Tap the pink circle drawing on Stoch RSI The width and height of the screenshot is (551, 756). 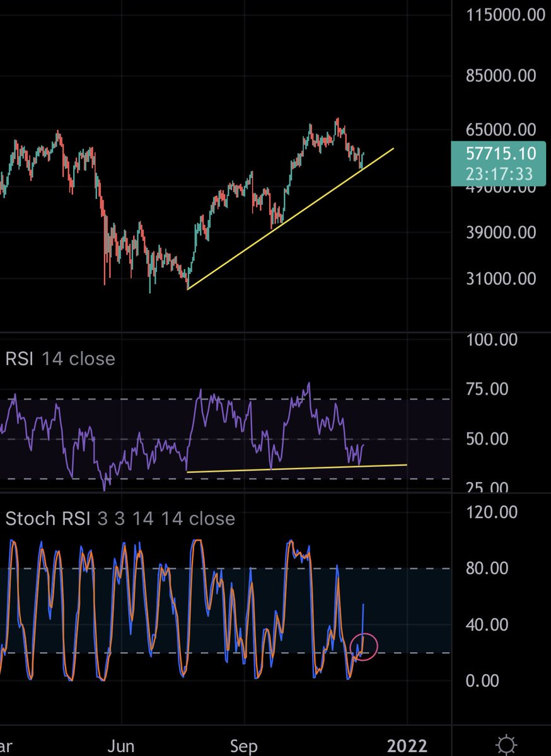tap(364, 645)
